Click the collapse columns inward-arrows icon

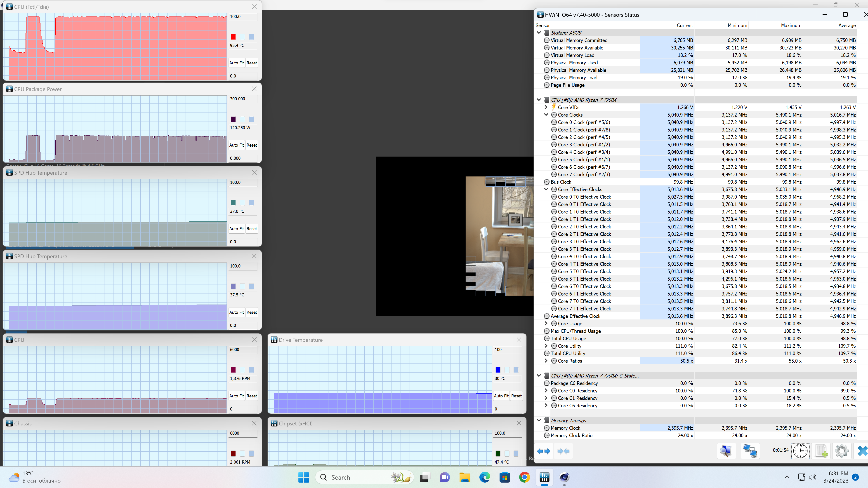pos(563,451)
